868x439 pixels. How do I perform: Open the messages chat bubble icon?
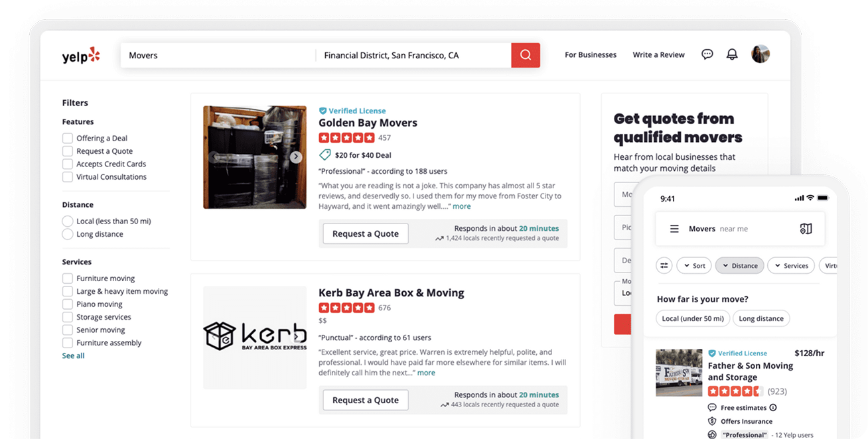[707, 54]
